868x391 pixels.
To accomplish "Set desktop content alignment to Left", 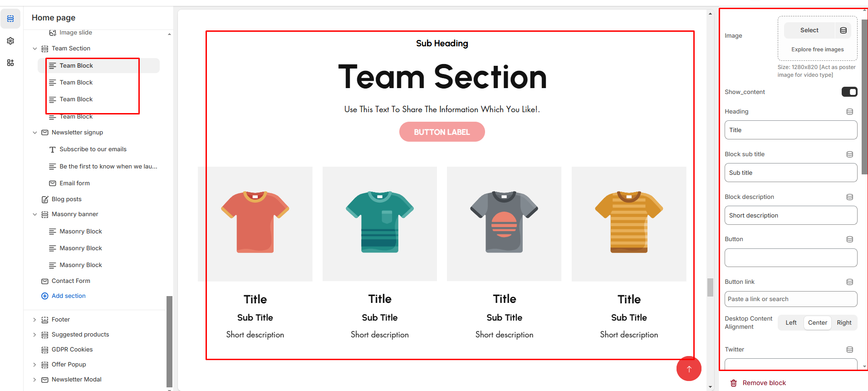I will click(x=791, y=323).
